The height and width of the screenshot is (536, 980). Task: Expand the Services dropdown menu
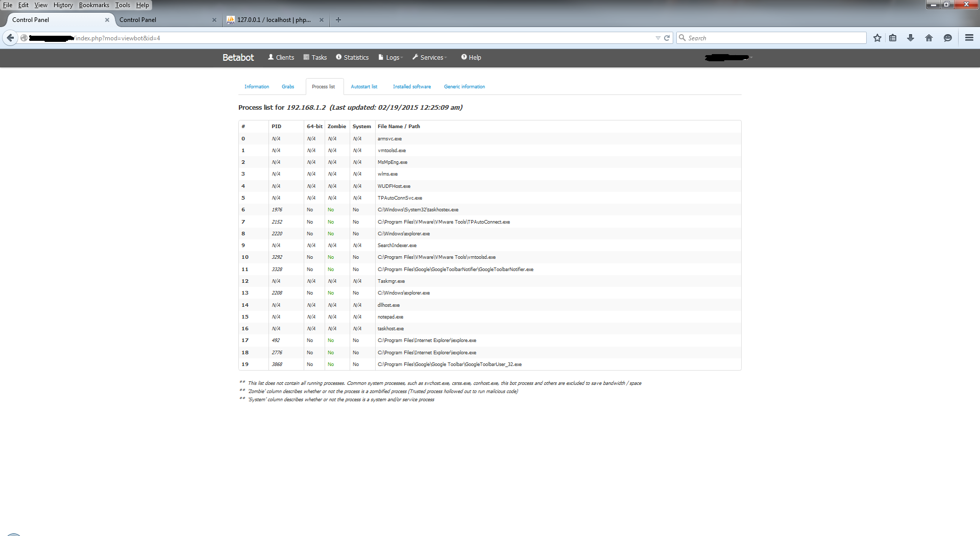tap(430, 58)
